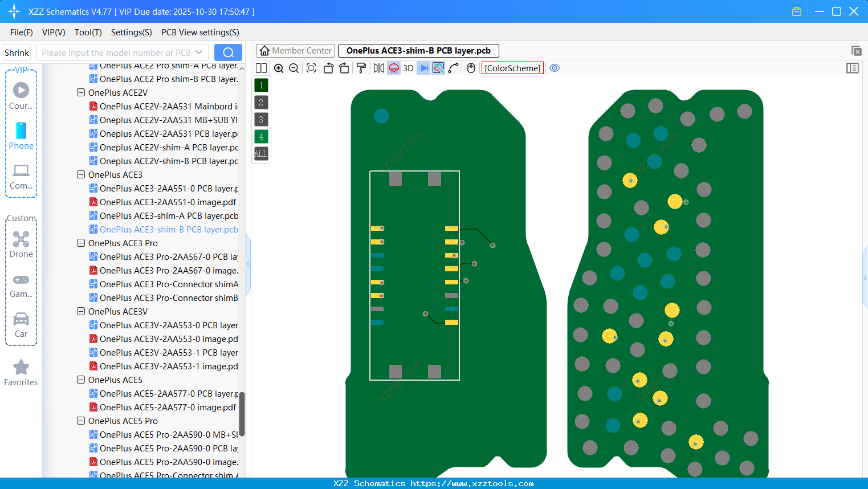Screen dimensions: 868x489
Task: Close all tabs using the top-right icon
Action: coord(856,51)
